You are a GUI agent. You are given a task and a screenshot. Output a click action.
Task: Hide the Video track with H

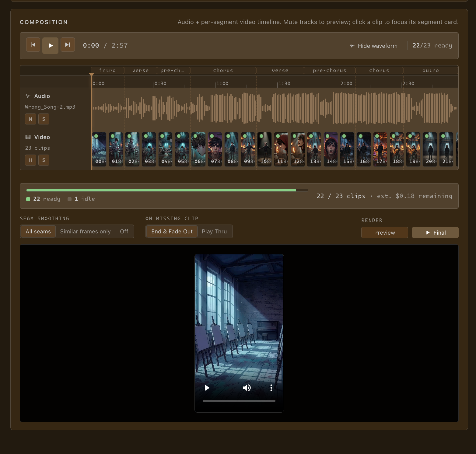[30, 160]
